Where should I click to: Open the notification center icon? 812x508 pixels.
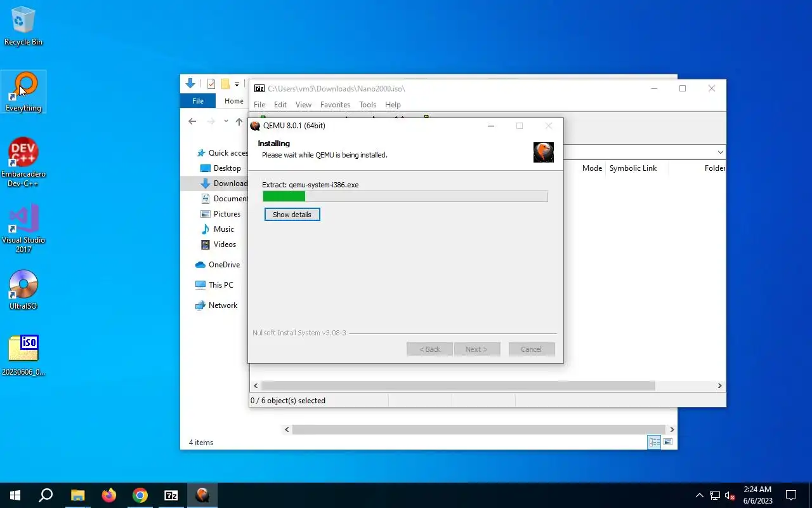click(791, 495)
